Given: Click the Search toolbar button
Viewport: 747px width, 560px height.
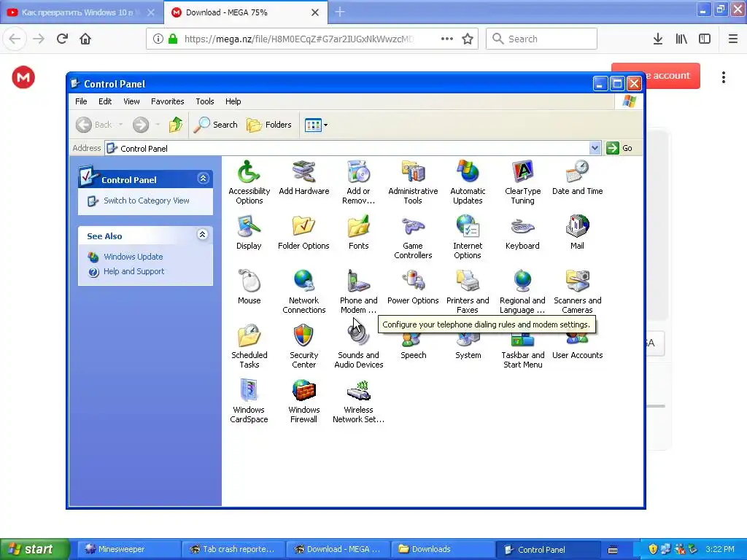Looking at the screenshot, I should [216, 125].
